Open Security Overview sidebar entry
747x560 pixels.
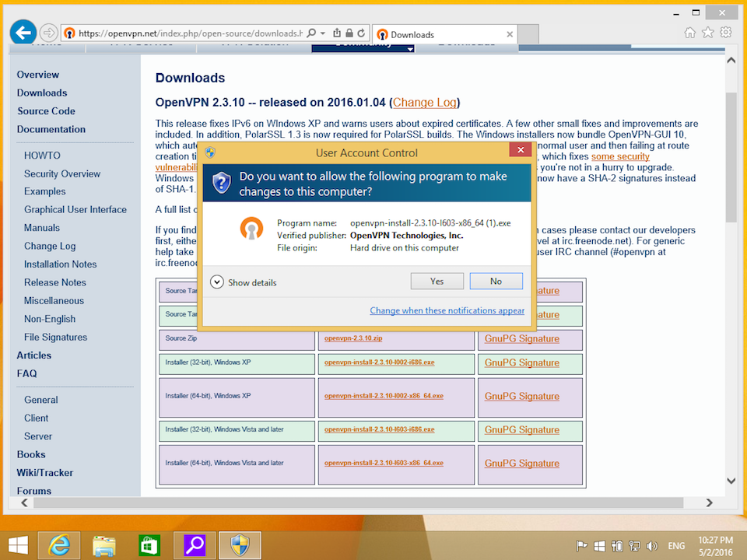click(x=62, y=173)
